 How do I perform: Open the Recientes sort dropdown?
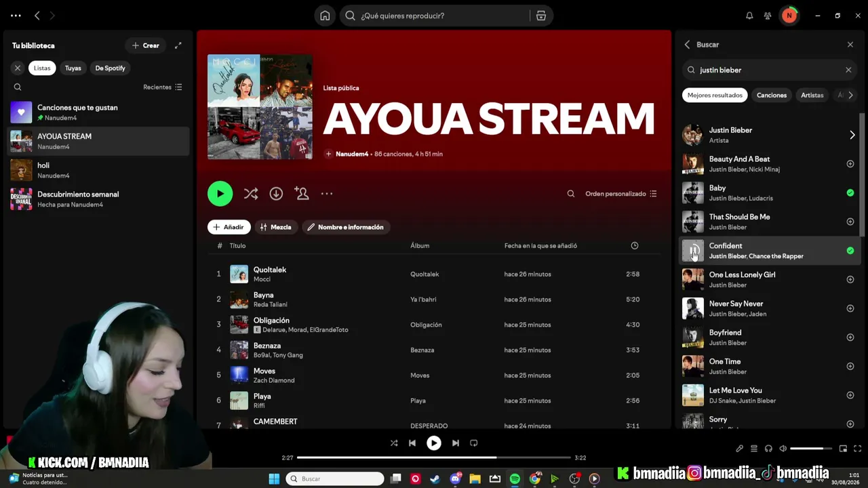[x=163, y=87]
